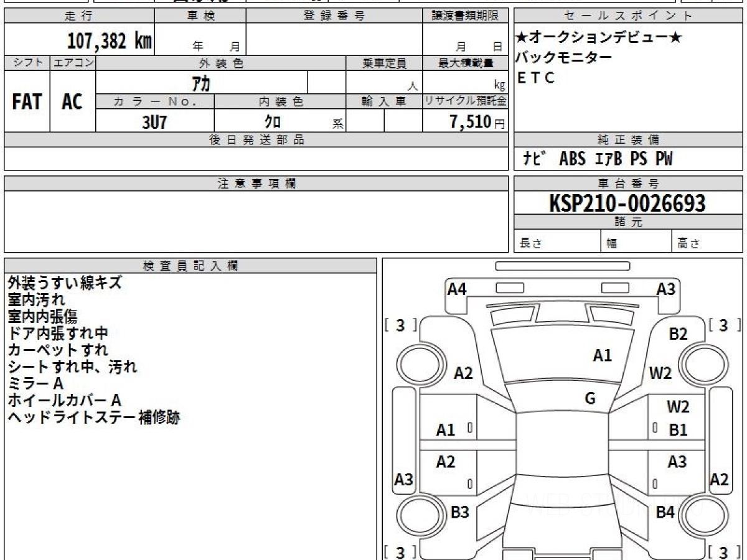747x560 pixels.
Task: Click the シートすれ中、汚れ inspector note
Action: click(72, 366)
